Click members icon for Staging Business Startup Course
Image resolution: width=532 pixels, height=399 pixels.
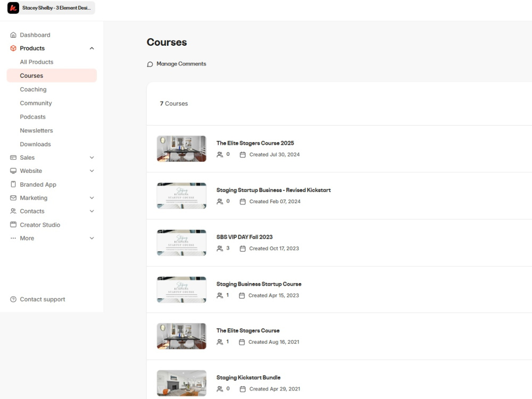pos(220,295)
